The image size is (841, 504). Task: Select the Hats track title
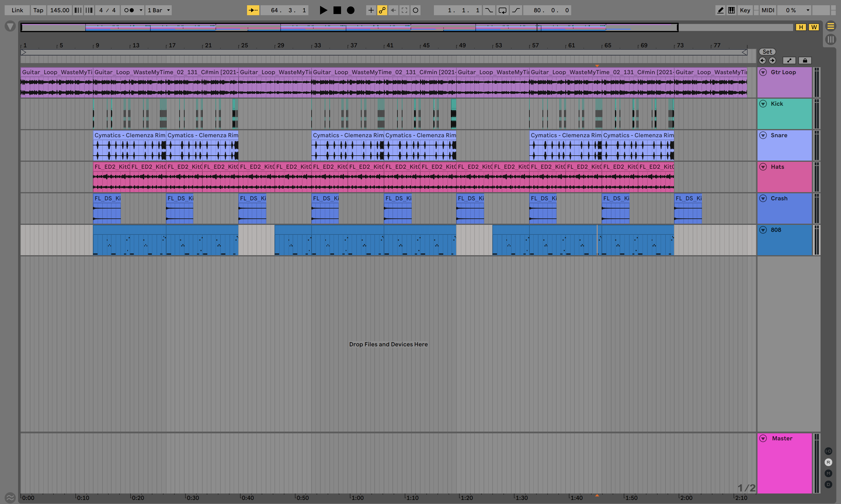tap(778, 167)
